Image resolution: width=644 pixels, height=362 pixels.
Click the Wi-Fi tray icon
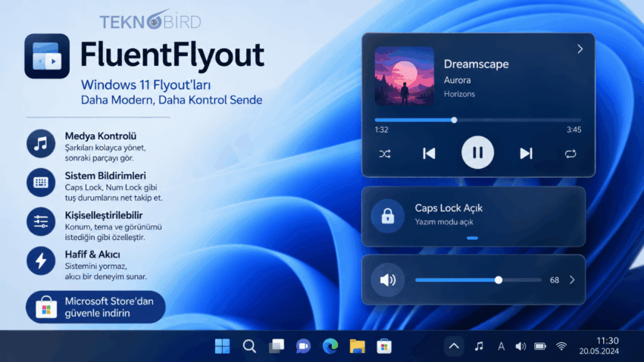(561, 346)
